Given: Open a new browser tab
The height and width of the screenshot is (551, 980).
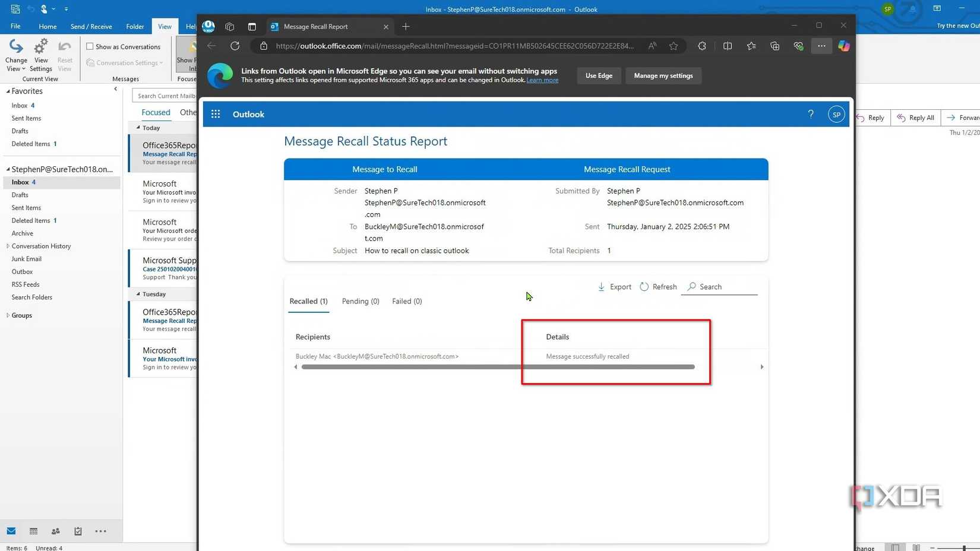Looking at the screenshot, I should [x=406, y=27].
